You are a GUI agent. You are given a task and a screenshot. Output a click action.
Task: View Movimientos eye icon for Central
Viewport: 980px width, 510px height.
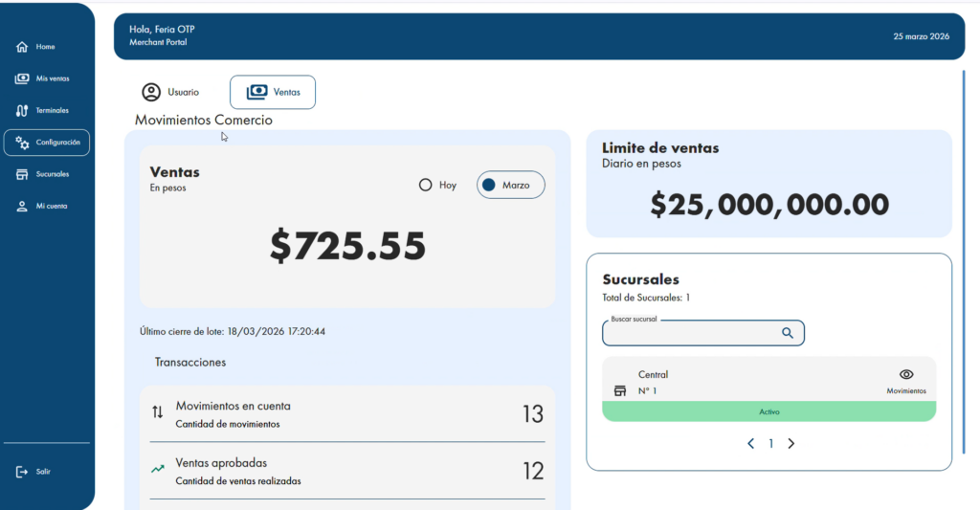coord(906,374)
